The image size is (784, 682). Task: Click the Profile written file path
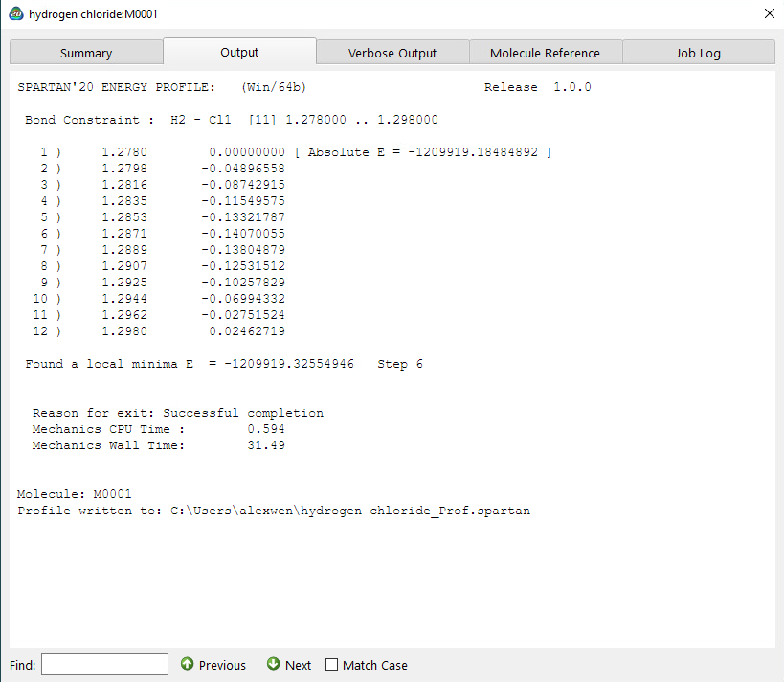pos(273,510)
